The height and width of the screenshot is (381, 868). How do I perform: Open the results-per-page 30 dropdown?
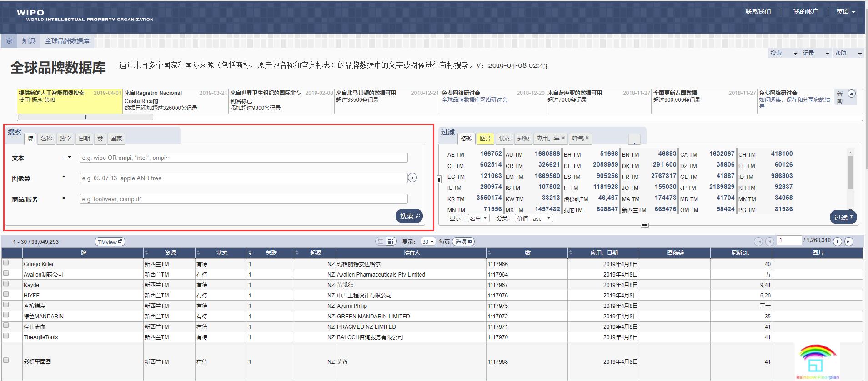coord(427,242)
